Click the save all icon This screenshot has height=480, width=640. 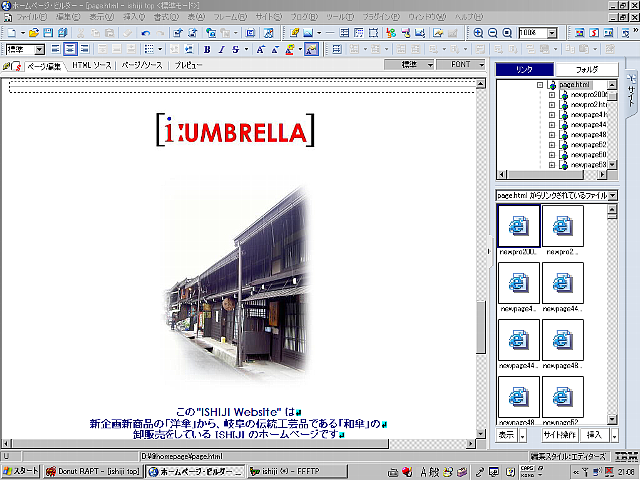pyautogui.click(x=62, y=33)
